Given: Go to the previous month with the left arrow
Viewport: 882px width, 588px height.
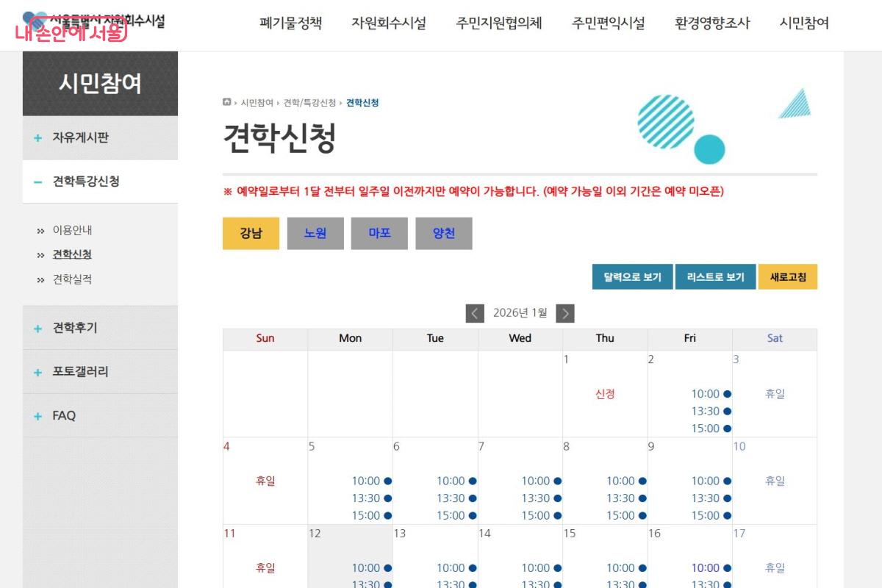Looking at the screenshot, I should tap(474, 313).
